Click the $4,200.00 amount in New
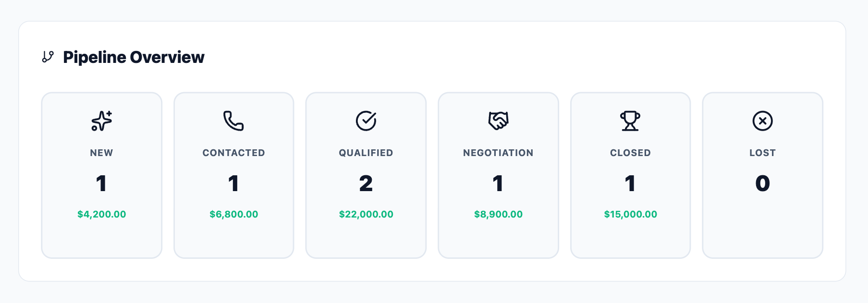This screenshot has width=868, height=303. click(101, 214)
